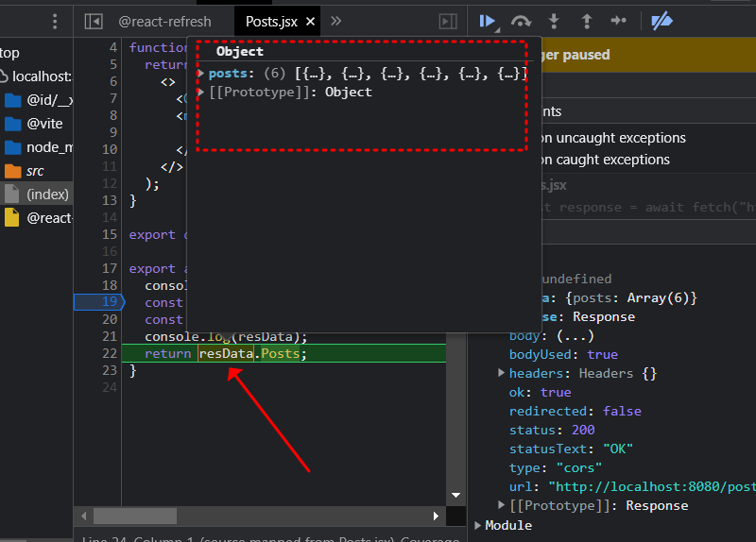Expand the Module scope section
Screen dimensions: 756x542
[x=477, y=525]
